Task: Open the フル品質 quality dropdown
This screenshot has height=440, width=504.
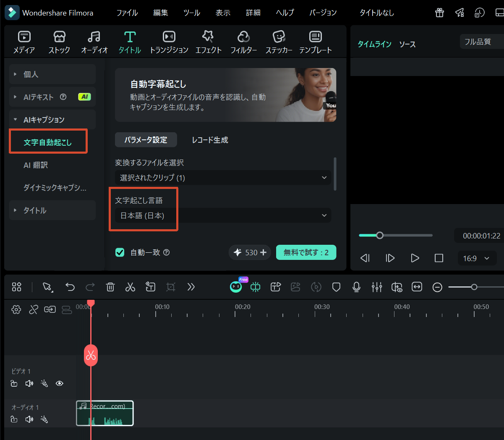Action: coord(482,42)
